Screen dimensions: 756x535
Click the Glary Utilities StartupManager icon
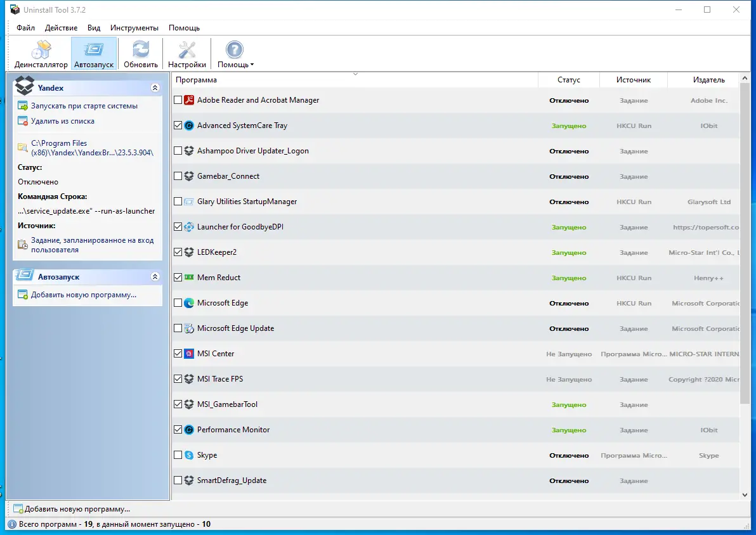tap(189, 202)
